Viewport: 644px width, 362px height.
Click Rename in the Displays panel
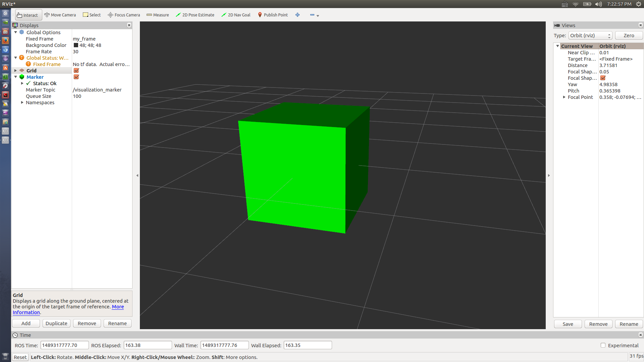pyautogui.click(x=117, y=323)
